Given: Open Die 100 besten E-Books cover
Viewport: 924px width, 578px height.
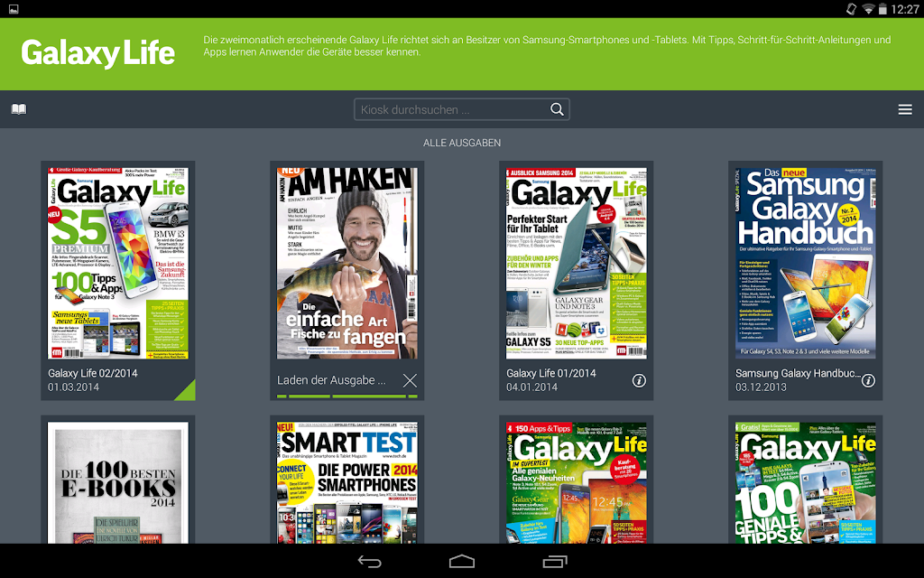Looking at the screenshot, I should 118,482.
